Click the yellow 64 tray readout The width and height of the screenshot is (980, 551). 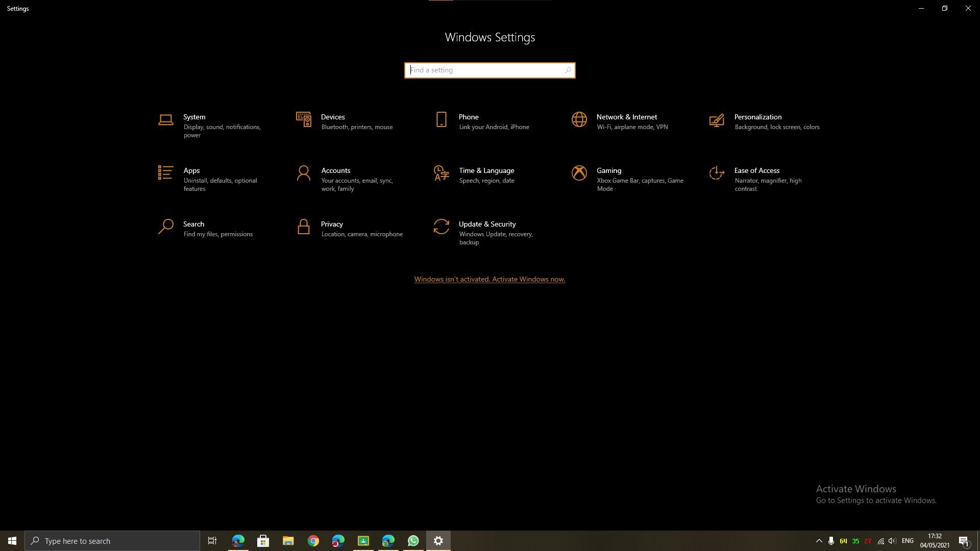(843, 541)
